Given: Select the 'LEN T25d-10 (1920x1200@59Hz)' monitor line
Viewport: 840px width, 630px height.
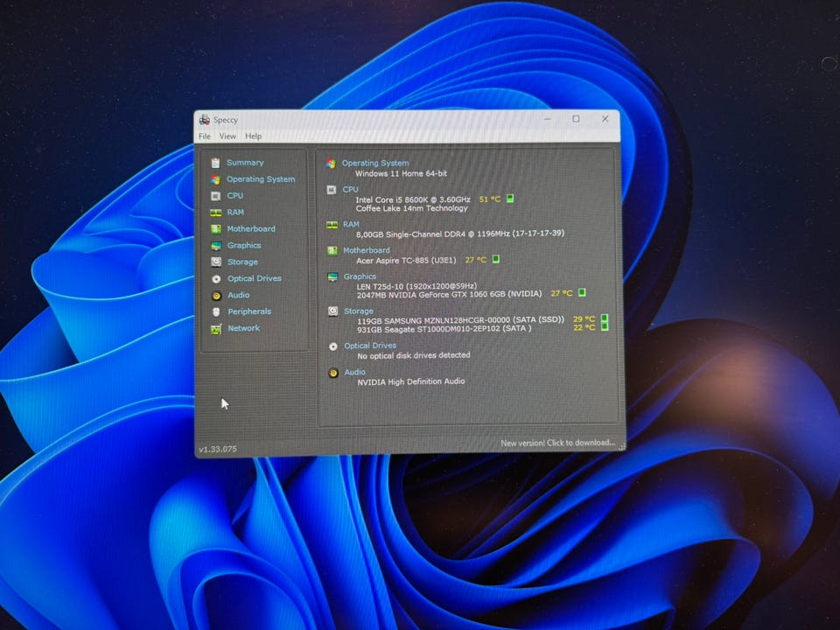Looking at the screenshot, I should [416, 286].
